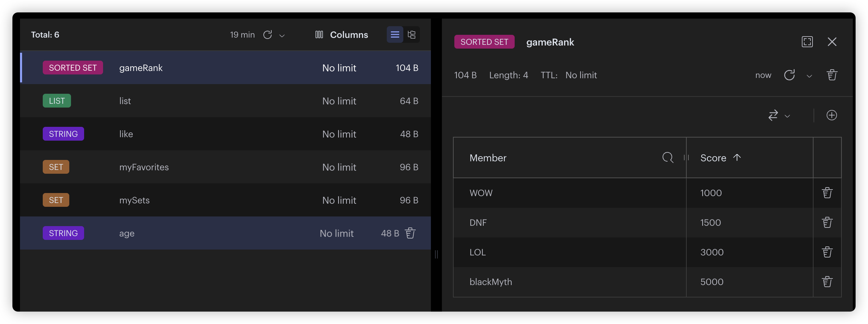The image size is (868, 324).
Task: Open the value formatter switch dropdown
Action: coord(778,115)
